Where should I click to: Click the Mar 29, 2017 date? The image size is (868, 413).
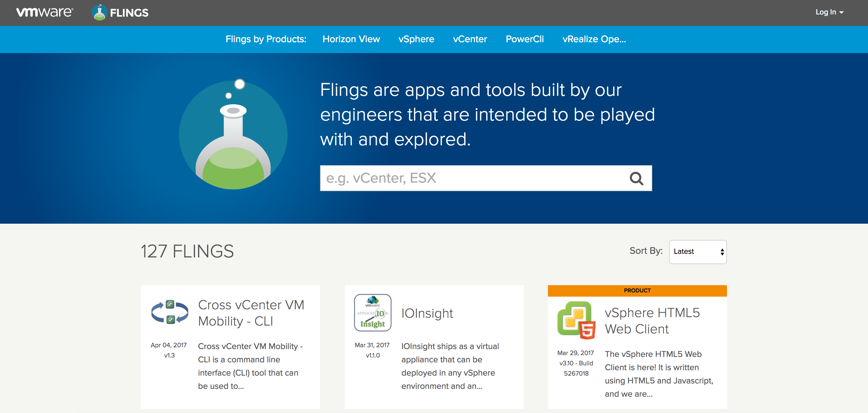pos(576,353)
